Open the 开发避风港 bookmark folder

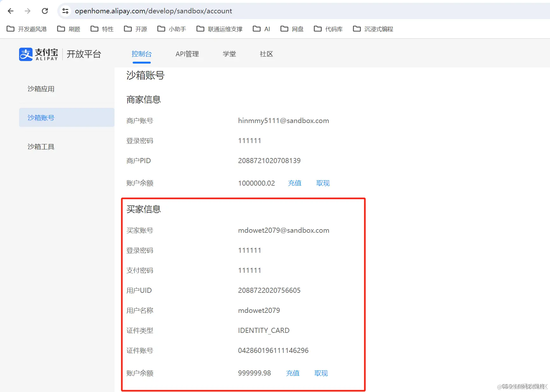point(27,29)
